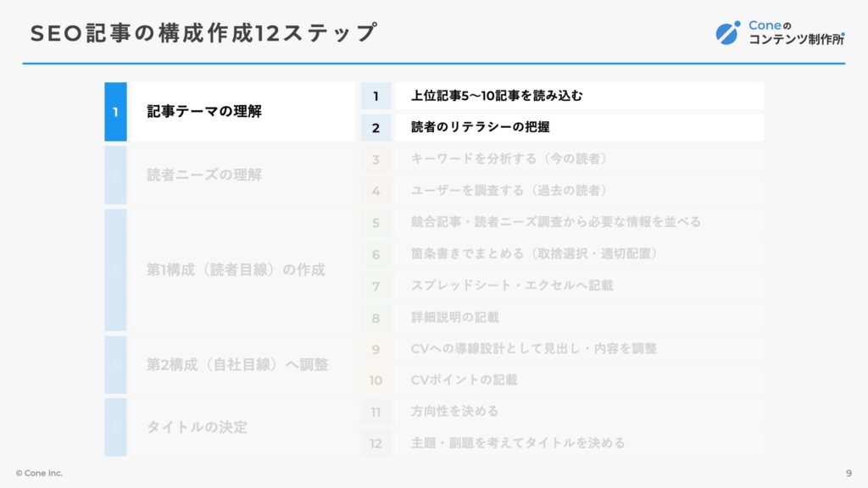868x488 pixels.
Task: Select the blue number 1 block
Action: point(115,112)
